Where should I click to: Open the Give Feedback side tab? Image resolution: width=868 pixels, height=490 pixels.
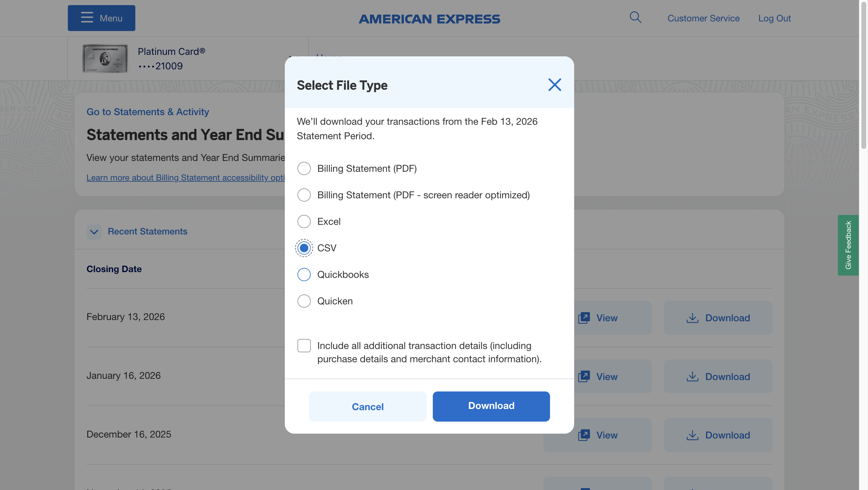pos(848,245)
